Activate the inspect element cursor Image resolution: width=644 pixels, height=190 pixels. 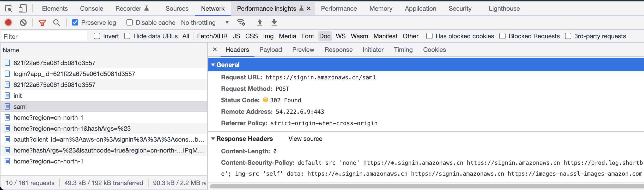point(9,8)
